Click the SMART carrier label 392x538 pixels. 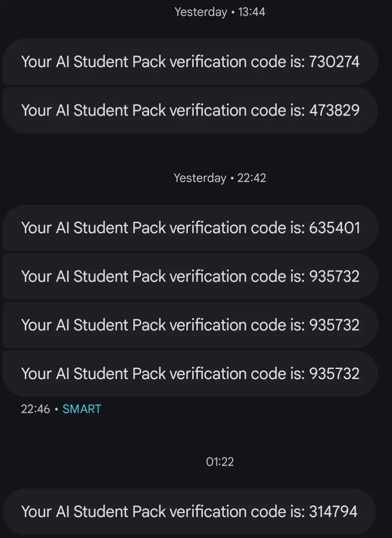(x=82, y=409)
